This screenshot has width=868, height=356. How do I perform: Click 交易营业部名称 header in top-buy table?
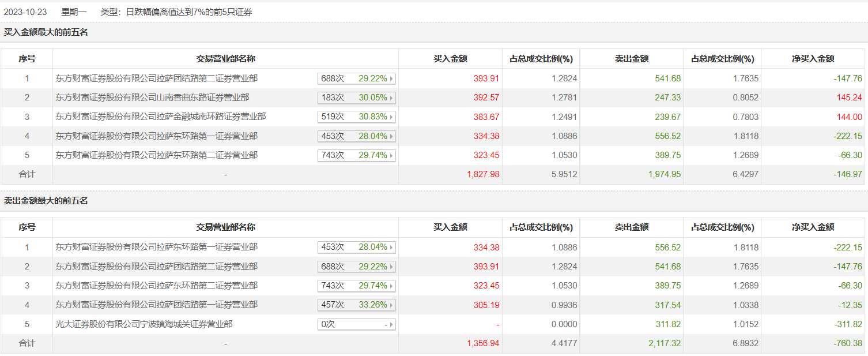point(225,58)
